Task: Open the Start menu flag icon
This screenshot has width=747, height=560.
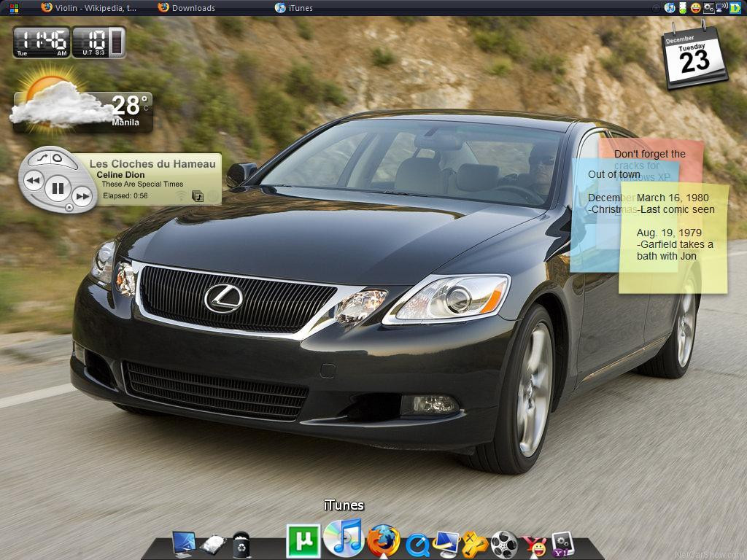Action: pos(14,8)
